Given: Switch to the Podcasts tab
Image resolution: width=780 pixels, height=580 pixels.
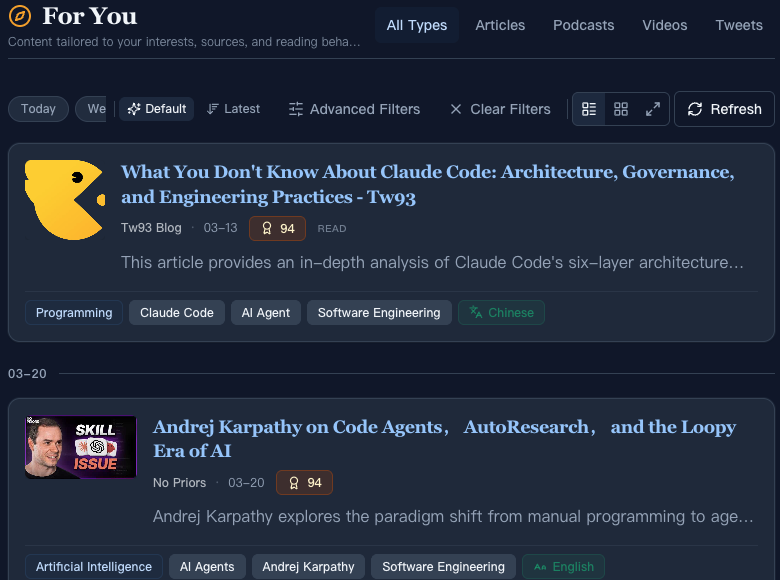Looking at the screenshot, I should (x=583, y=25).
